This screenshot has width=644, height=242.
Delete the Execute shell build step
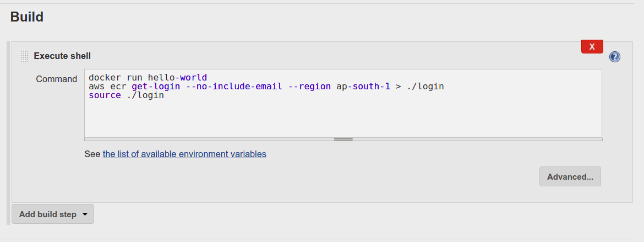pos(592,47)
